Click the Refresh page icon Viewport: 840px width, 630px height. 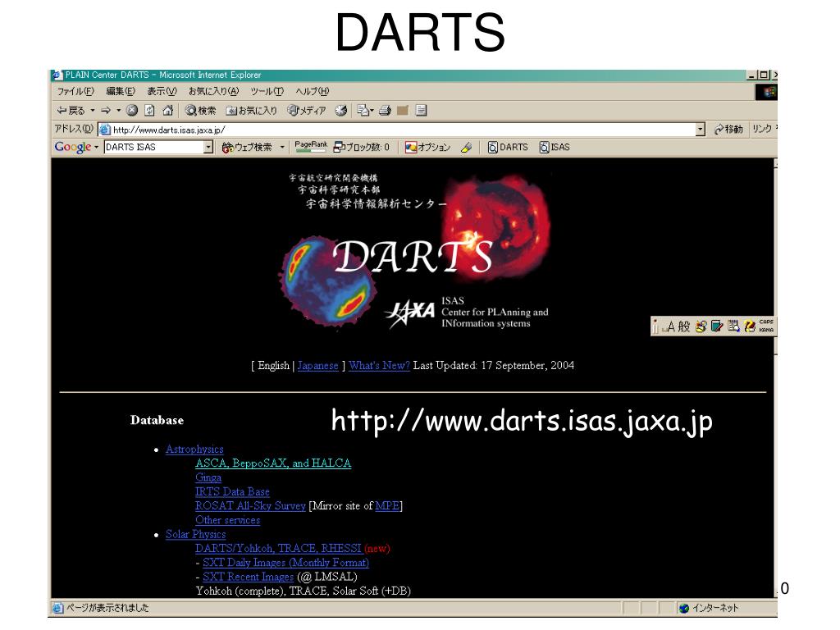click(148, 110)
